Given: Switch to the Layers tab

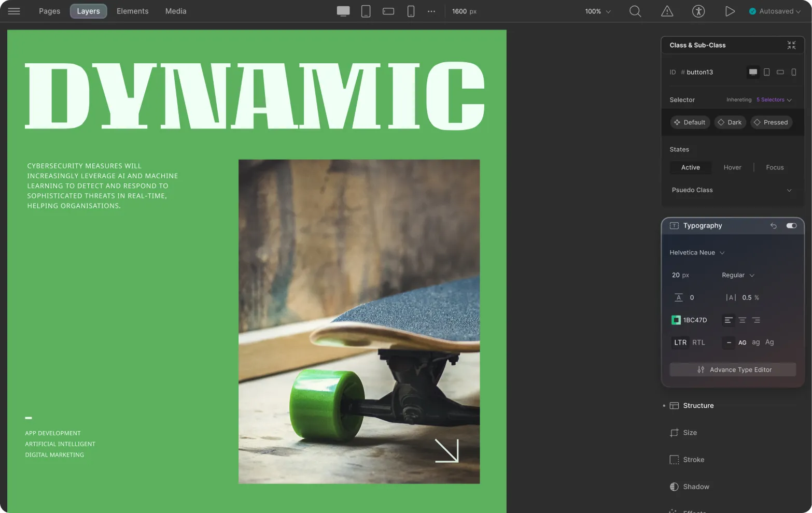Looking at the screenshot, I should 88,11.
